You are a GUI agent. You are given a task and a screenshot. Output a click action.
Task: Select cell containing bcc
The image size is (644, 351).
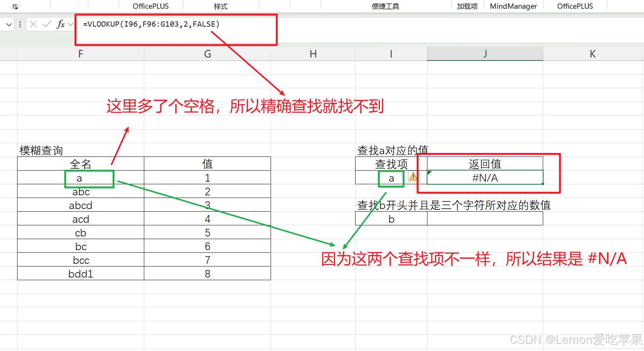coord(81,260)
